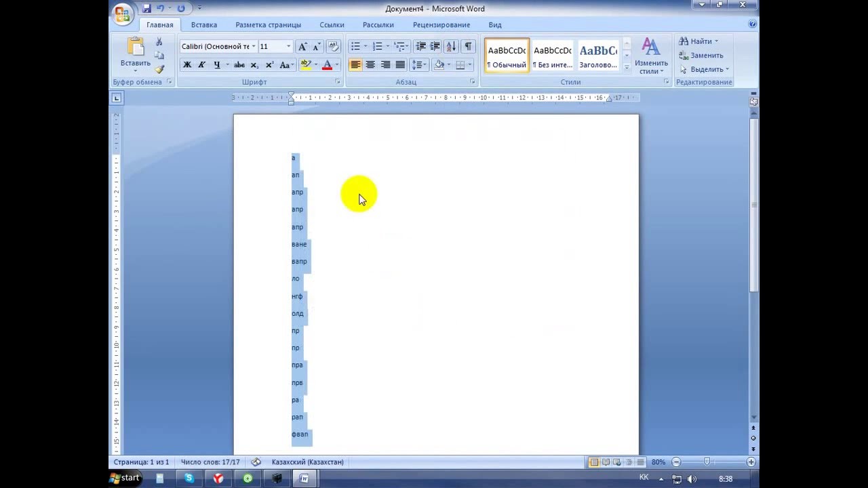Switch to the Вставка tab
The width and height of the screenshot is (868, 488).
tap(204, 25)
